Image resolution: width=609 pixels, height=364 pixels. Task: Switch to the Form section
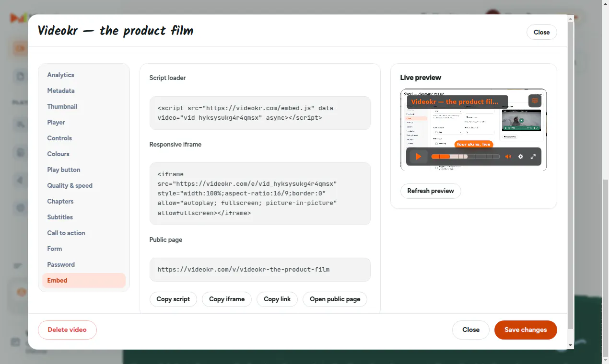(x=84, y=249)
